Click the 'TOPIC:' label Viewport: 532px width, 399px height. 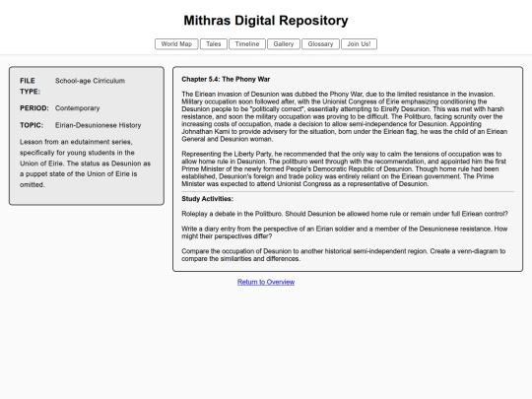pos(32,125)
